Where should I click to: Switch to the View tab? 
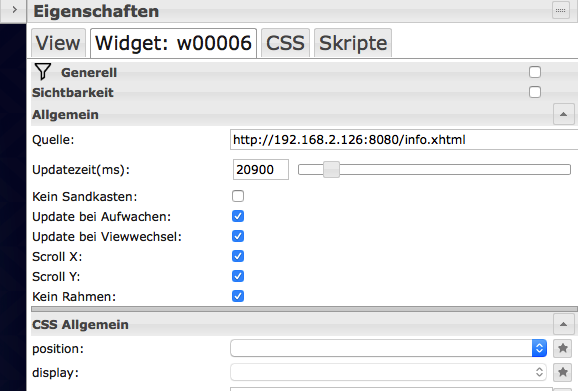[58, 43]
